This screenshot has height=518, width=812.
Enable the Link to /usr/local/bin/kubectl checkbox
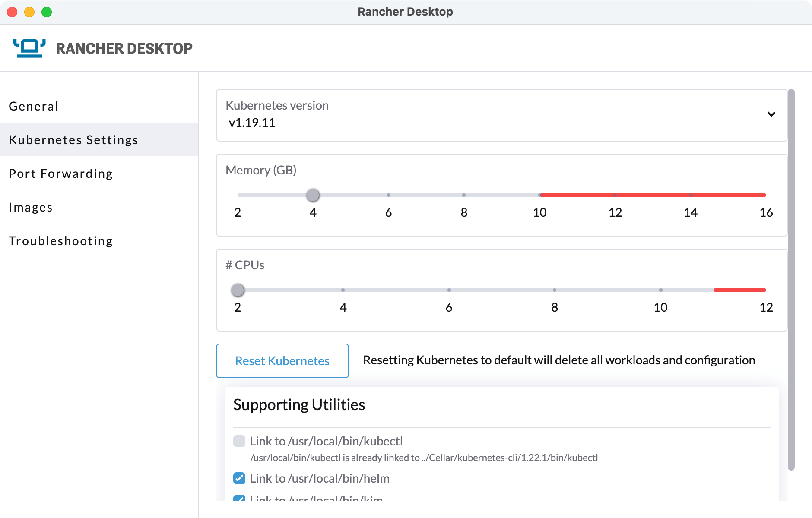tap(239, 441)
